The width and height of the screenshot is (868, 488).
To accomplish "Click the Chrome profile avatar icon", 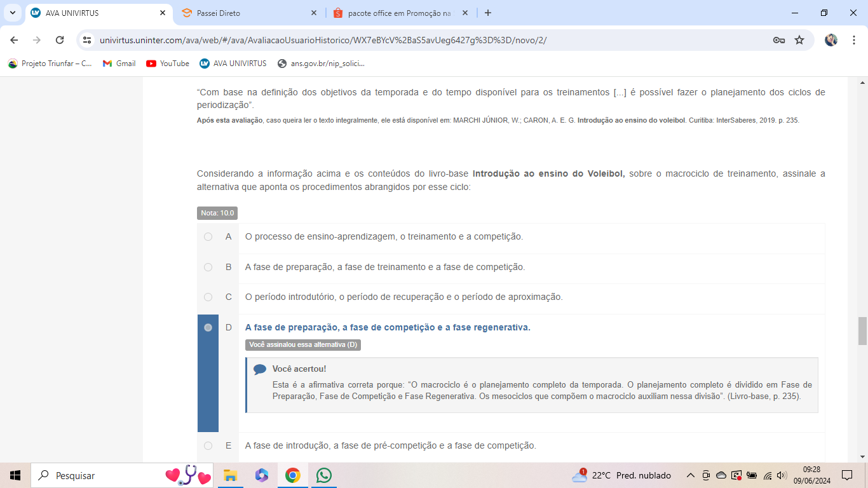I will click(831, 40).
